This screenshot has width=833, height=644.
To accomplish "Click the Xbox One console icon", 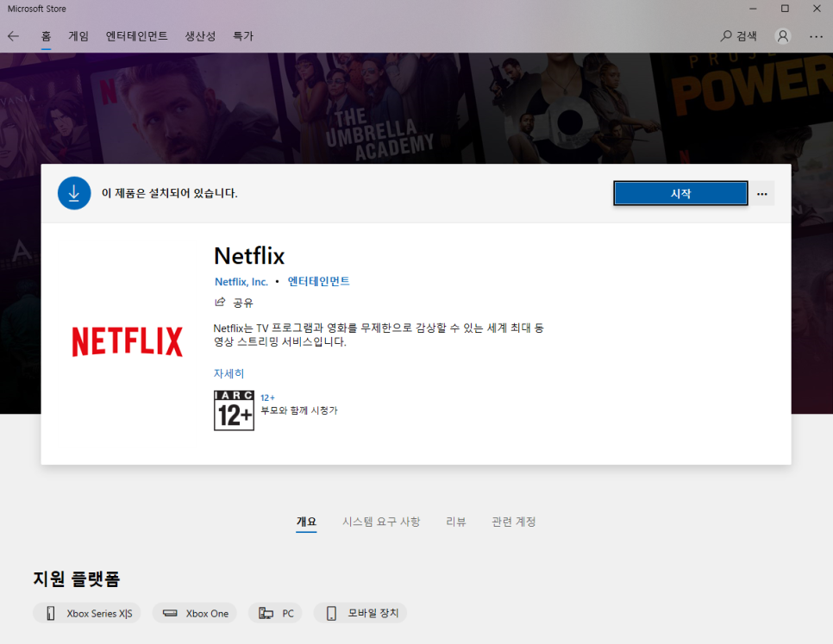I will [x=170, y=613].
